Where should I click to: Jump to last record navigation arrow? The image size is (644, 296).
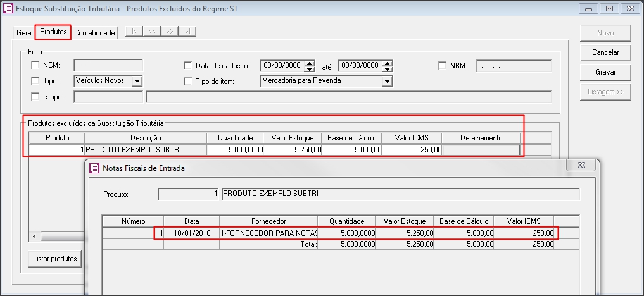(187, 31)
